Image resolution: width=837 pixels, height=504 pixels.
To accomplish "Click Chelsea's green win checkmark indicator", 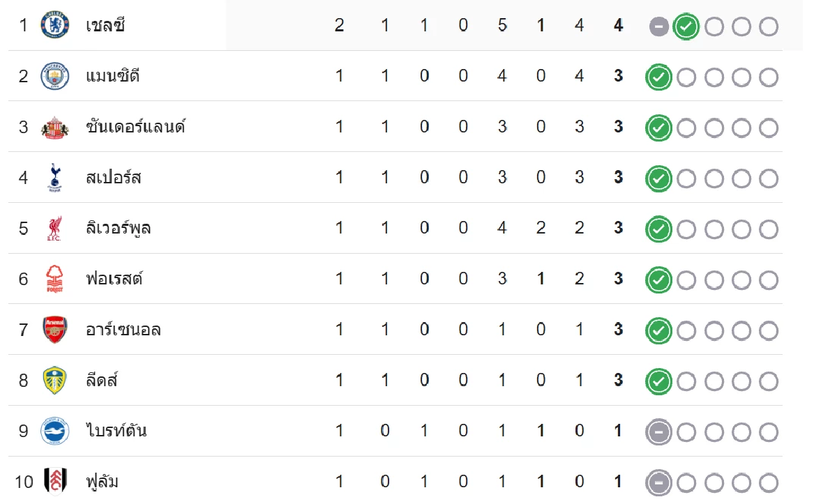I will click(x=686, y=27).
